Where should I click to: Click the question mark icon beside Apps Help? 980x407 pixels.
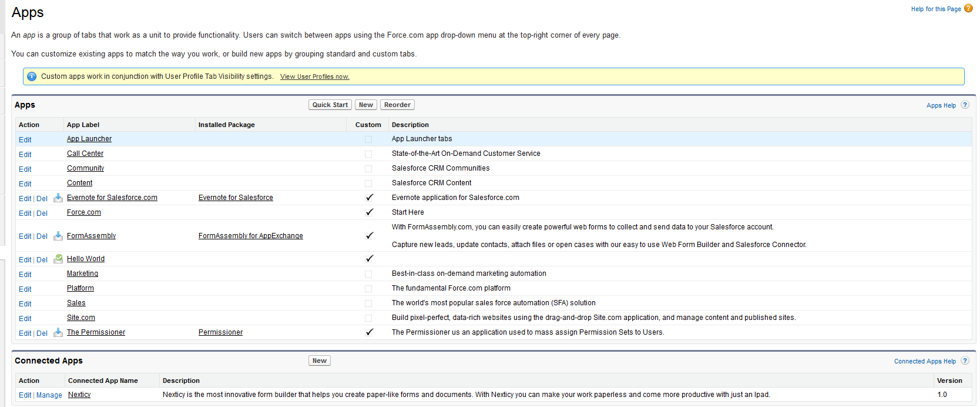965,105
